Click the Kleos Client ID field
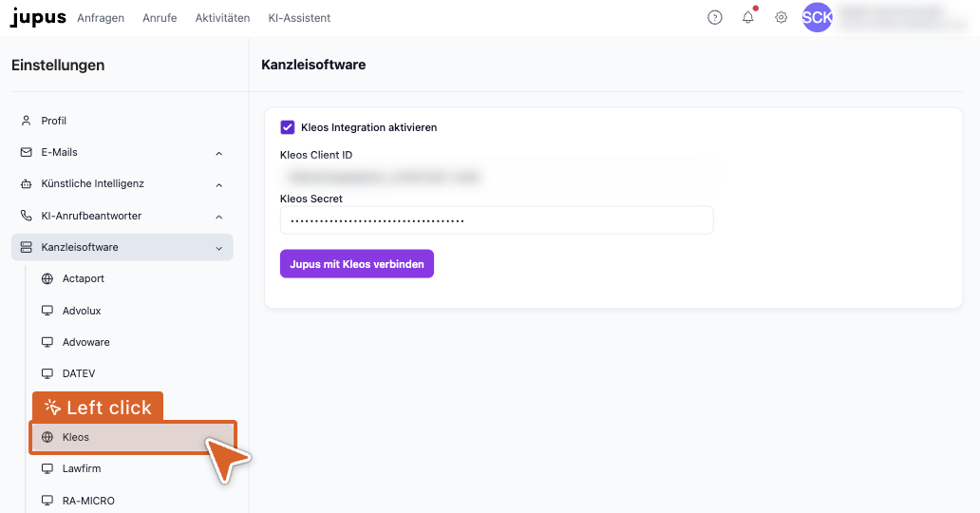The height and width of the screenshot is (513, 980). click(x=497, y=177)
